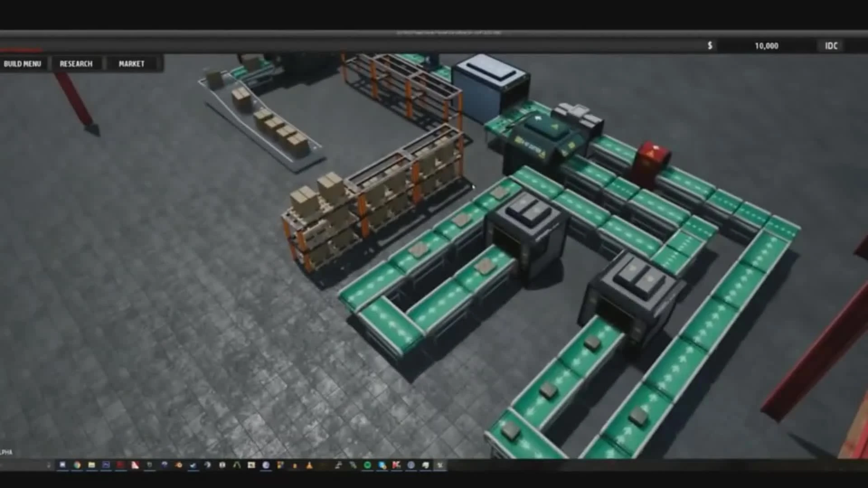Open the Photoshop taskbar icon
Image resolution: width=868 pixels, height=488 pixels.
(x=106, y=465)
